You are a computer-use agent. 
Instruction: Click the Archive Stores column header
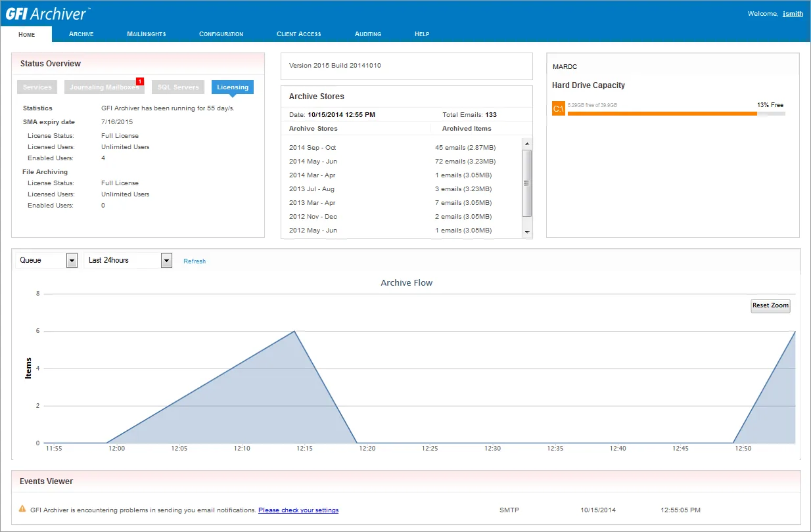313,128
